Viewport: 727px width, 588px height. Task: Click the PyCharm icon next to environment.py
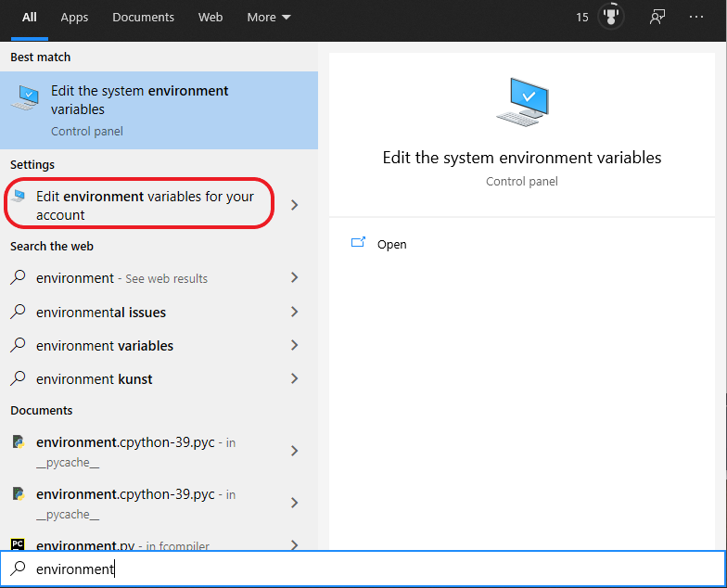click(18, 545)
